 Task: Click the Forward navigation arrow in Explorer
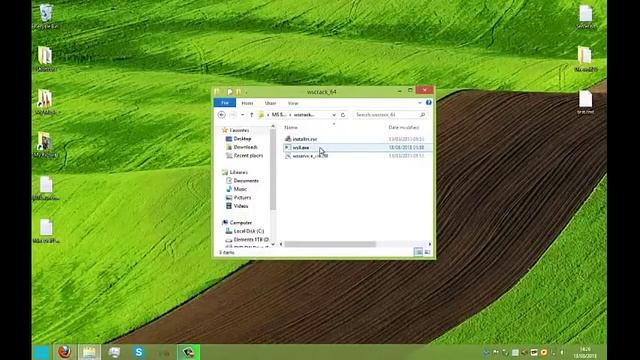click(233, 115)
